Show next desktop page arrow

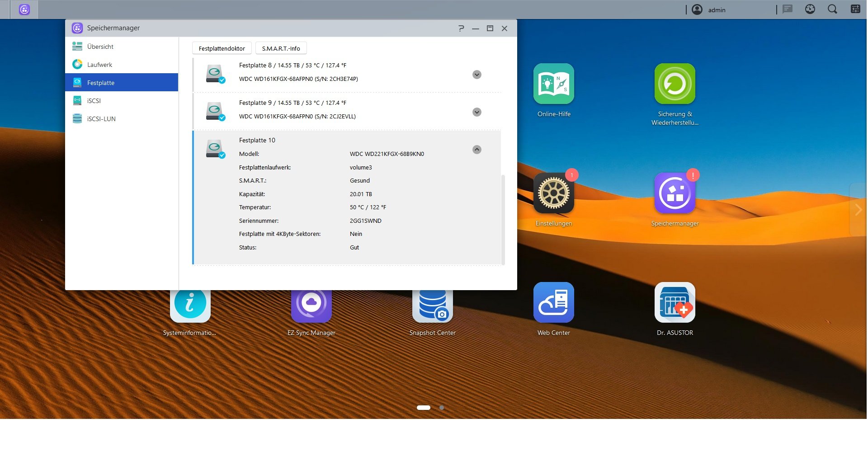(858, 209)
